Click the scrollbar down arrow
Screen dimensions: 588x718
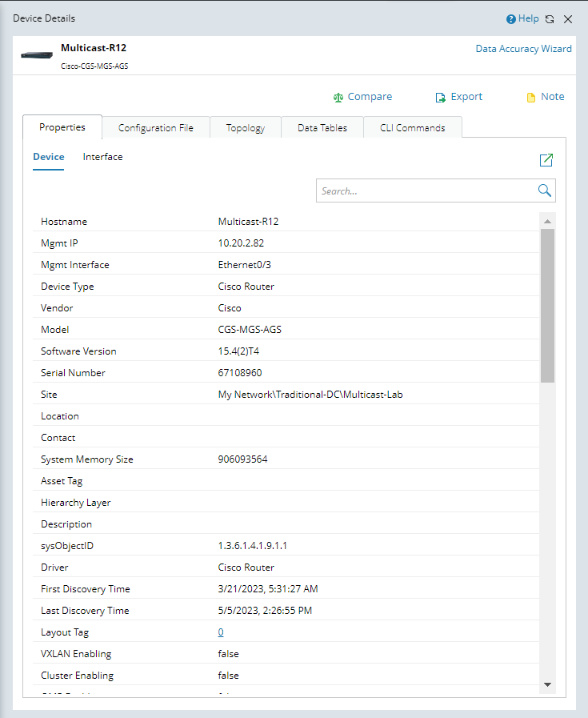[547, 684]
